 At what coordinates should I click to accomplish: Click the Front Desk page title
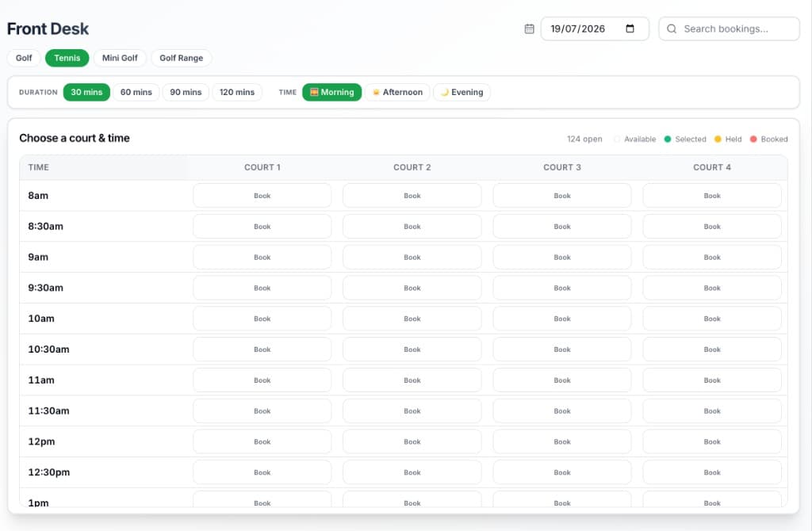[48, 29]
